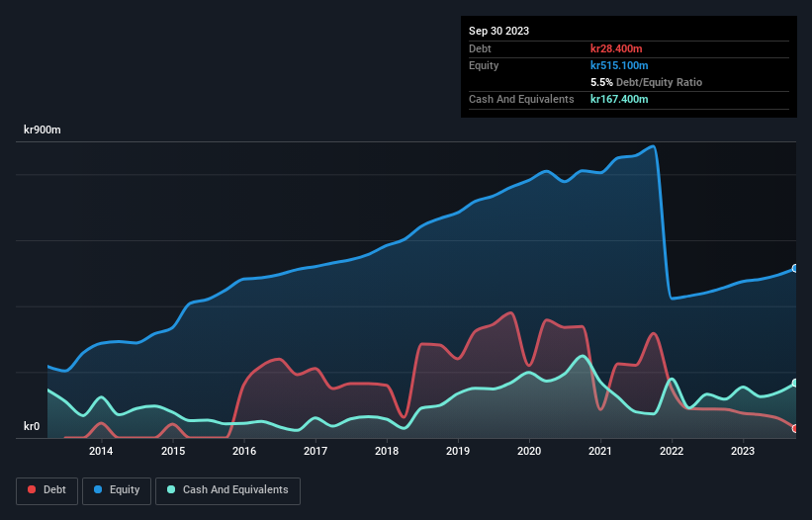Screen dimensions: 812x520
Task: Select the Equity end data point marker
Action: click(x=795, y=269)
